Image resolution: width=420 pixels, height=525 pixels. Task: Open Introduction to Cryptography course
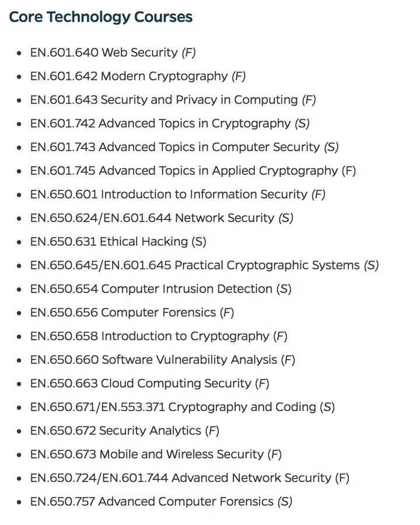pos(159,336)
